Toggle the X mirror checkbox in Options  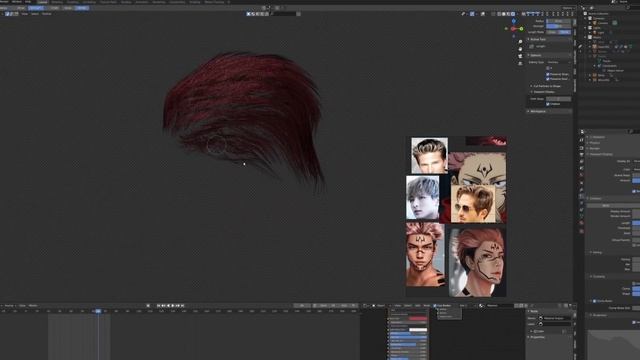click(x=547, y=68)
